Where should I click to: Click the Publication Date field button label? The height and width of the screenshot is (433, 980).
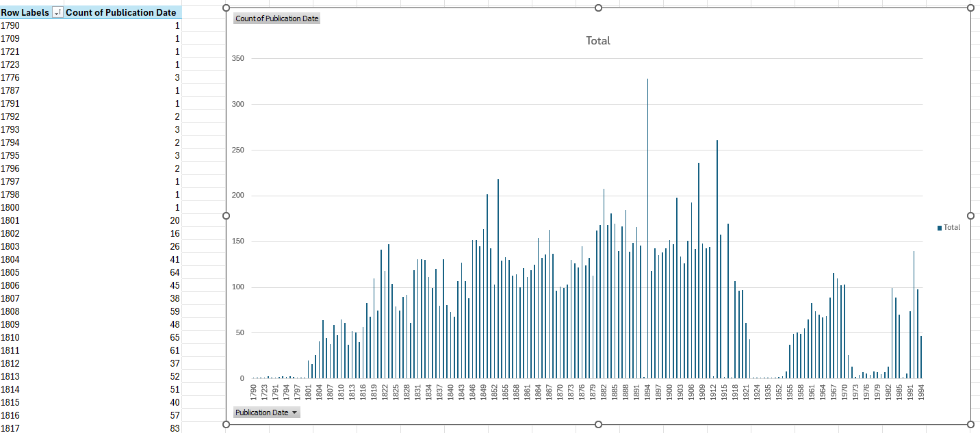tap(263, 412)
